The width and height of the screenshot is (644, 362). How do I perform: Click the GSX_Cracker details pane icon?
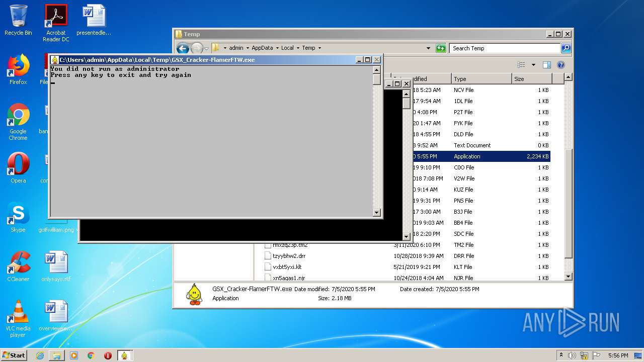coord(194,294)
